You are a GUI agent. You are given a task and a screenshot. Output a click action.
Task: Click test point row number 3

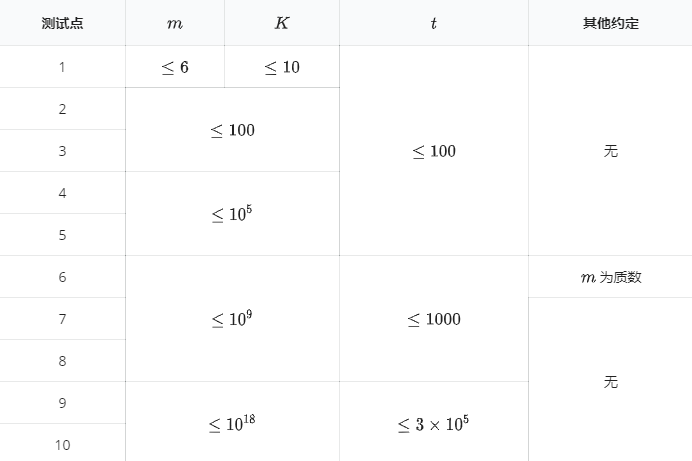pyautogui.click(x=62, y=151)
